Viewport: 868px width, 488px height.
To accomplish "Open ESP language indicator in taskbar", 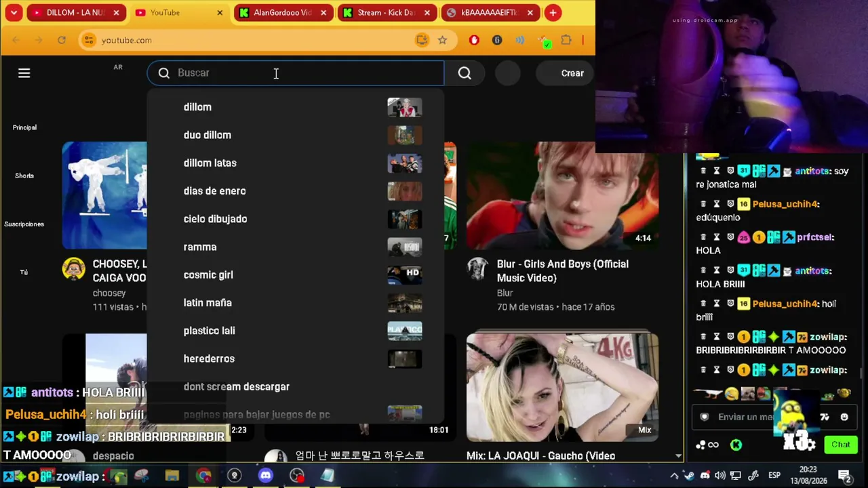I will [774, 476].
